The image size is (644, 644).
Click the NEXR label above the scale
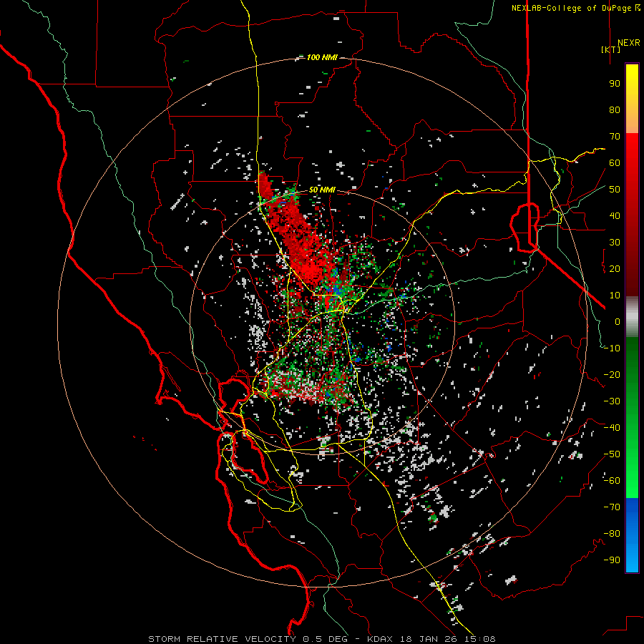tap(628, 43)
